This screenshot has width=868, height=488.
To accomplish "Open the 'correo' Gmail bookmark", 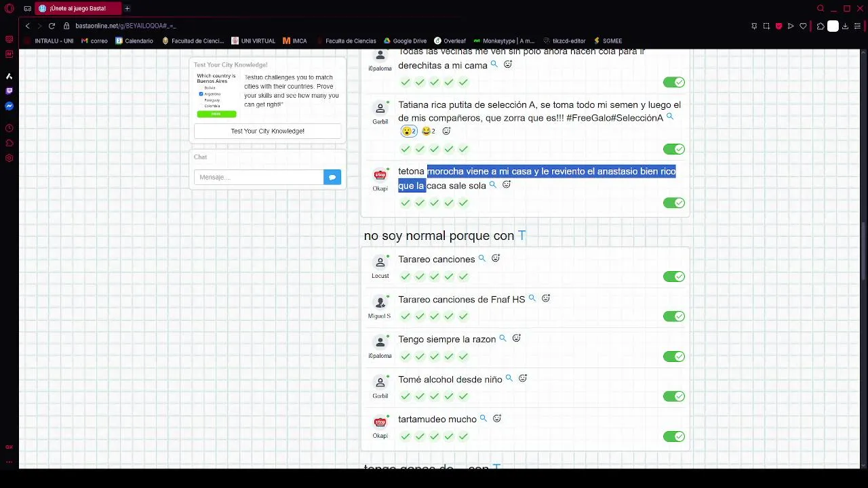I will point(94,41).
